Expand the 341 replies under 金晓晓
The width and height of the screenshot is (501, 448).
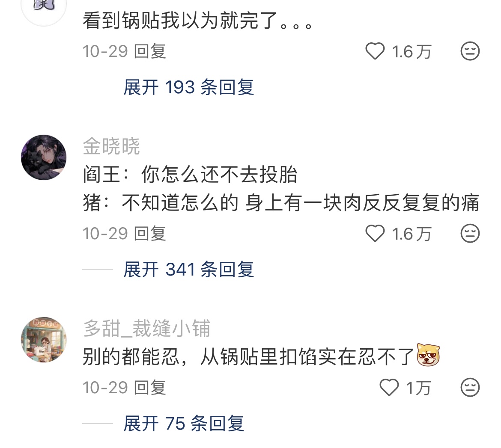click(x=188, y=270)
